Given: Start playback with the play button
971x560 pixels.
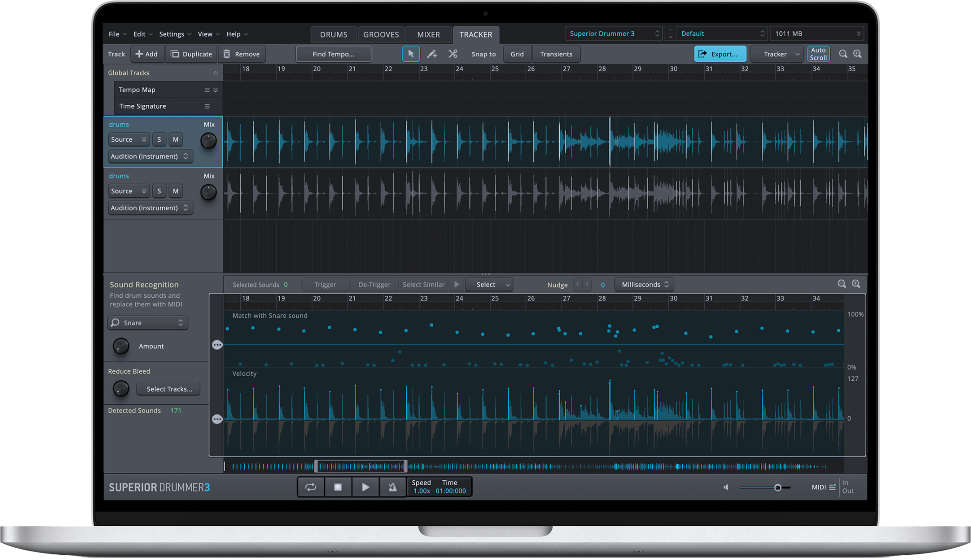Looking at the screenshot, I should pyautogui.click(x=365, y=487).
